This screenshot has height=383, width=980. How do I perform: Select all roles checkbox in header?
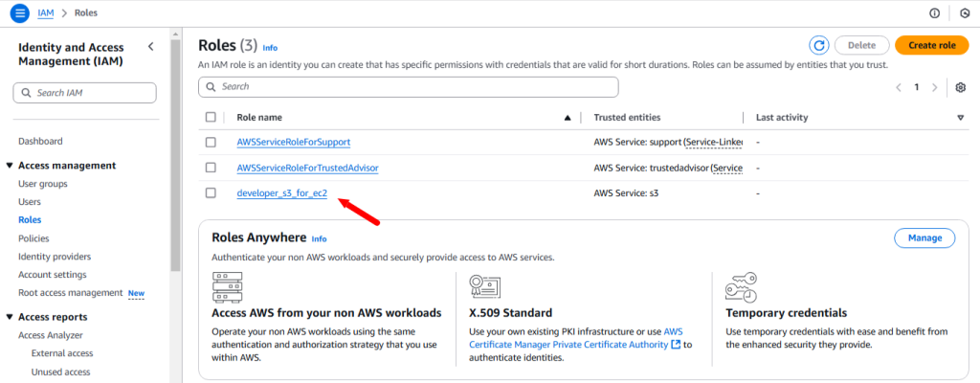pyautogui.click(x=211, y=117)
